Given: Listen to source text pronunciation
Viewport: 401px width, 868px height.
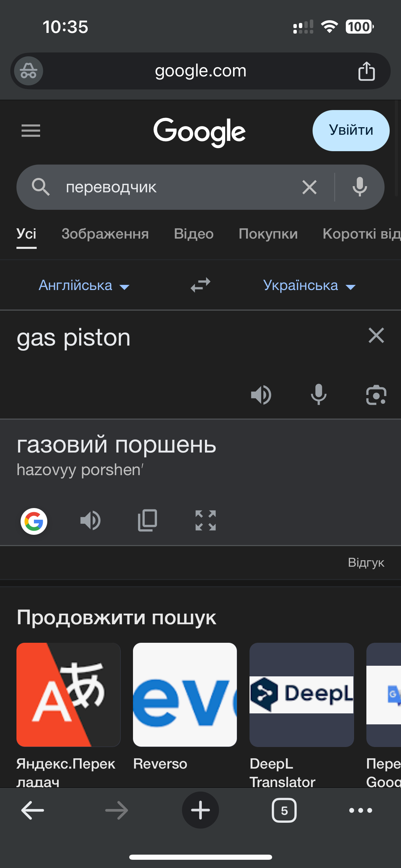Looking at the screenshot, I should [261, 395].
